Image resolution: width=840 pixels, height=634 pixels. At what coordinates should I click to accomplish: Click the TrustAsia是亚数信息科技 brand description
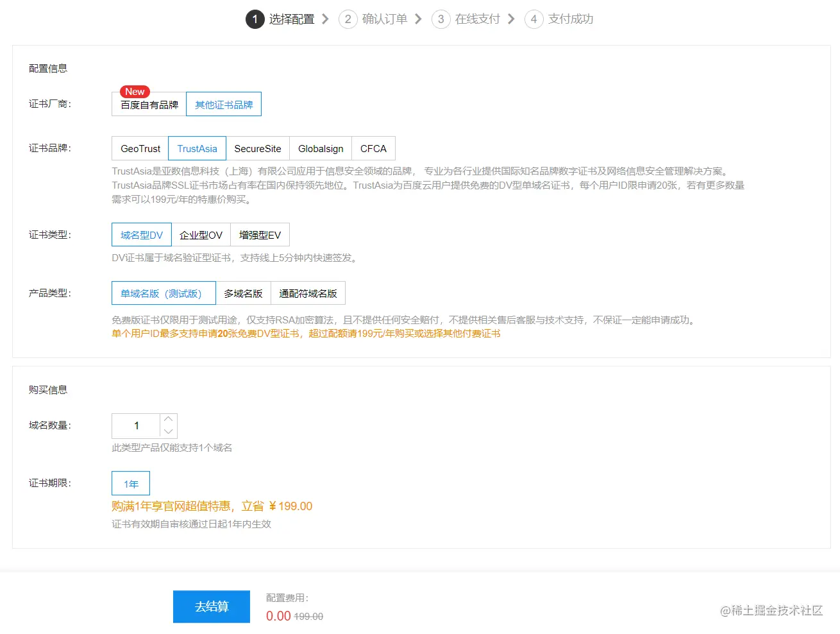point(428,185)
